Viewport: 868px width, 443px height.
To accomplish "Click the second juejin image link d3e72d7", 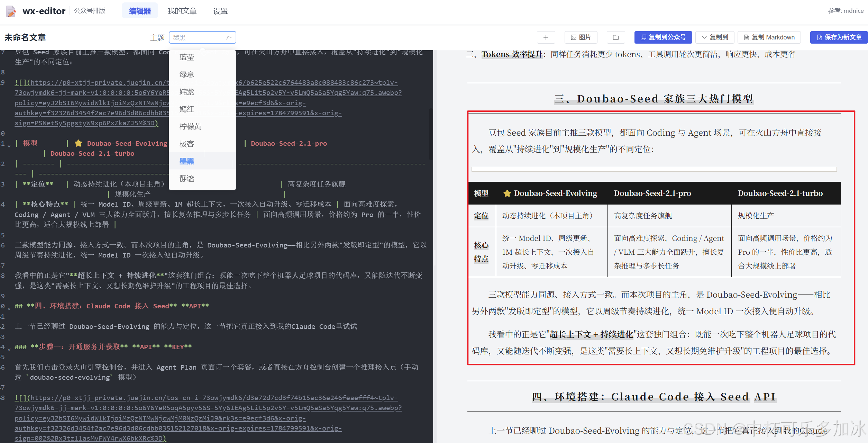I will pos(208,418).
